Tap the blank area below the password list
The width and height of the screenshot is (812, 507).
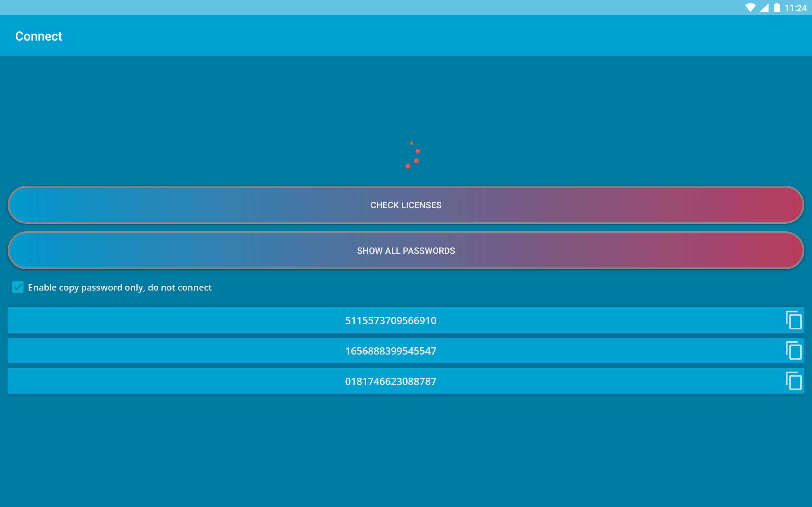click(406, 453)
